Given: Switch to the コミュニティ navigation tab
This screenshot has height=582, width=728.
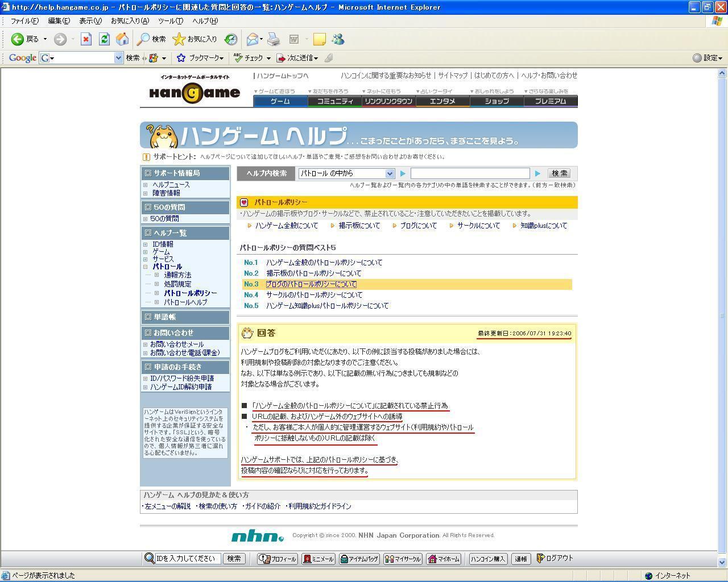Looking at the screenshot, I should pos(335,101).
